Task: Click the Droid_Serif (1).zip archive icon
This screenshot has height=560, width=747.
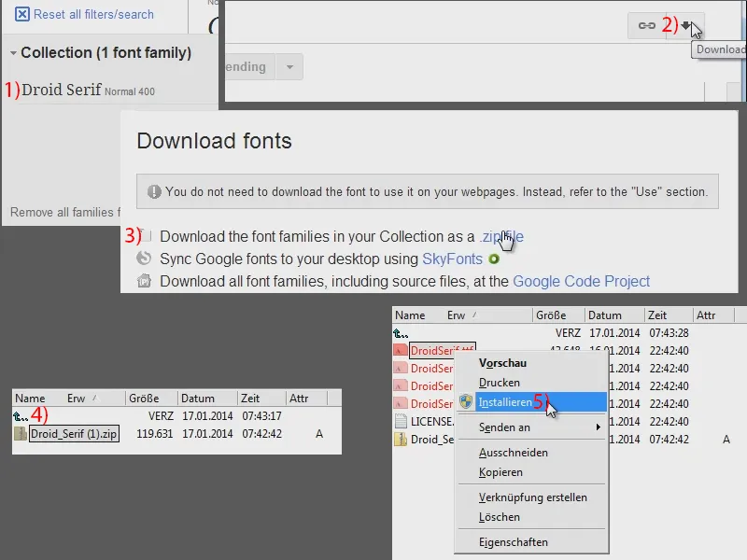Action: coord(20,434)
